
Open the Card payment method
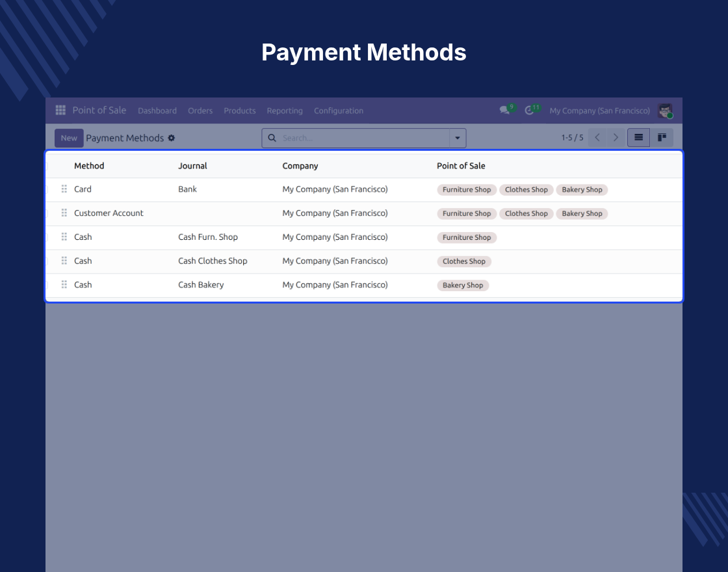(83, 189)
